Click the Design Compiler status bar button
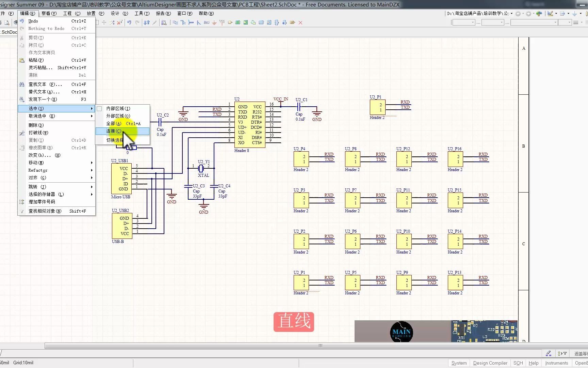 [x=490, y=363]
